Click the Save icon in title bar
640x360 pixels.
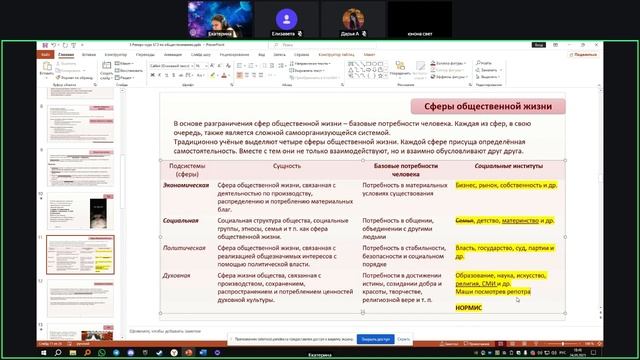(x=45, y=45)
